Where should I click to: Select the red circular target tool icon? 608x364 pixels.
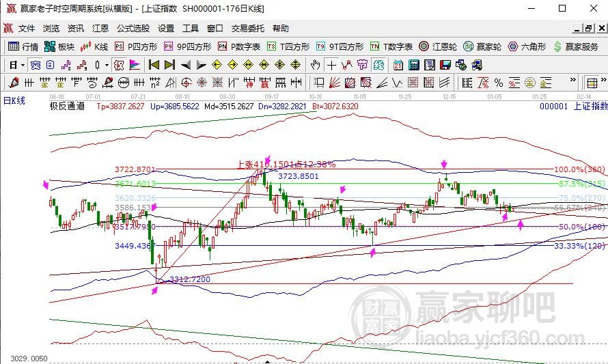click(186, 83)
